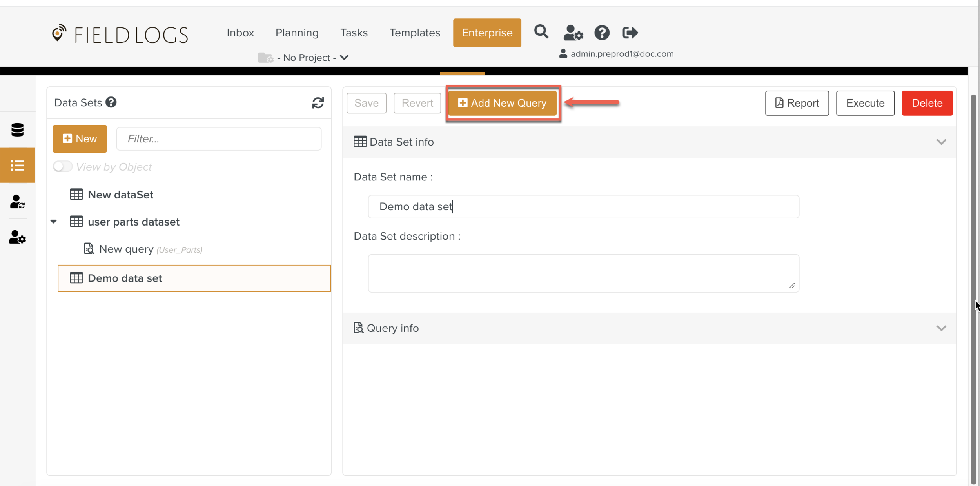Screen dimensions: 980x486
Task: Click Data Sets help icon
Action: click(x=111, y=102)
